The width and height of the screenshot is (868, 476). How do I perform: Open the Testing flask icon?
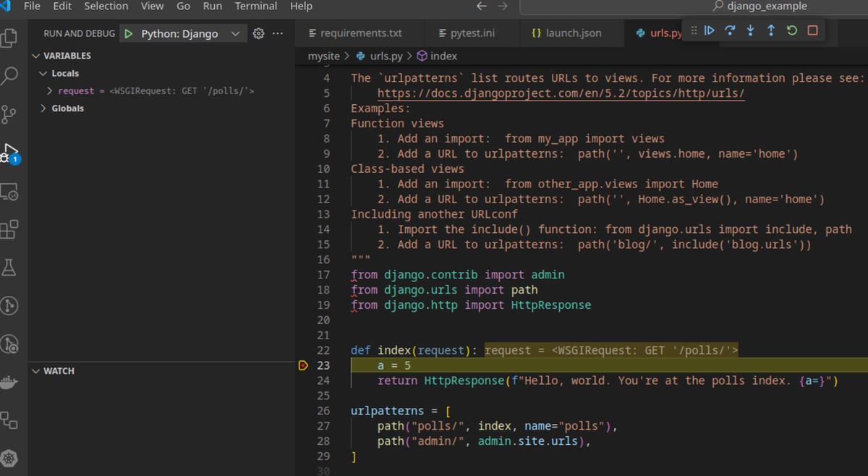pos(11,268)
